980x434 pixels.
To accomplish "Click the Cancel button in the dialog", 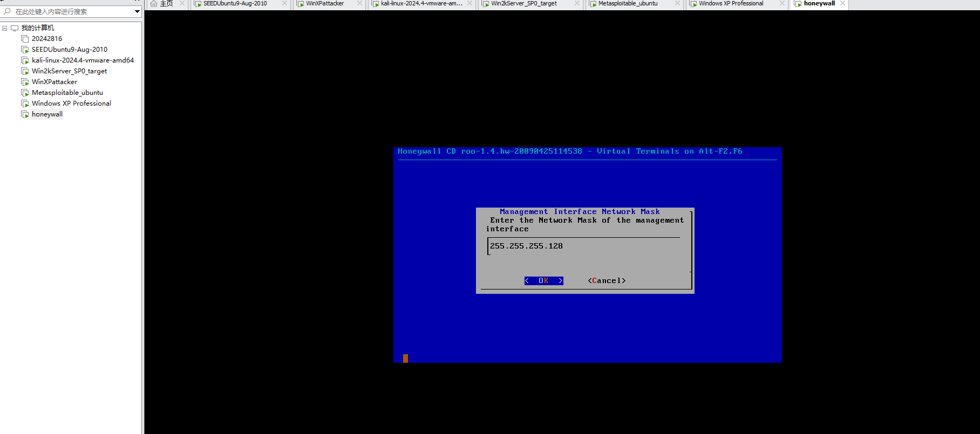I will click(x=607, y=281).
